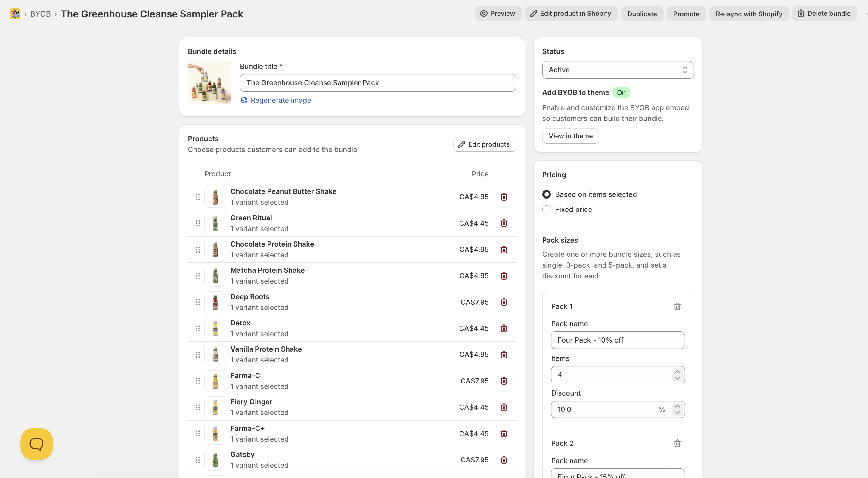Select 'Based on items selected' pricing
Viewport: 868px width, 478px height.
547,194
